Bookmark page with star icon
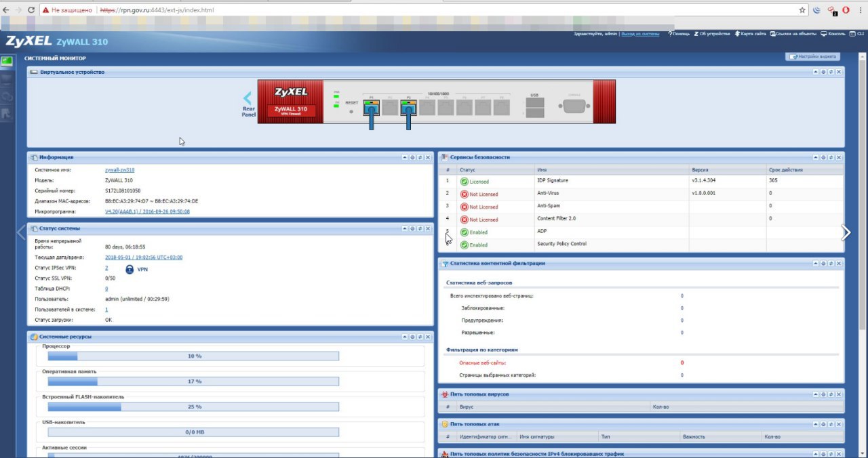 pyautogui.click(x=802, y=10)
